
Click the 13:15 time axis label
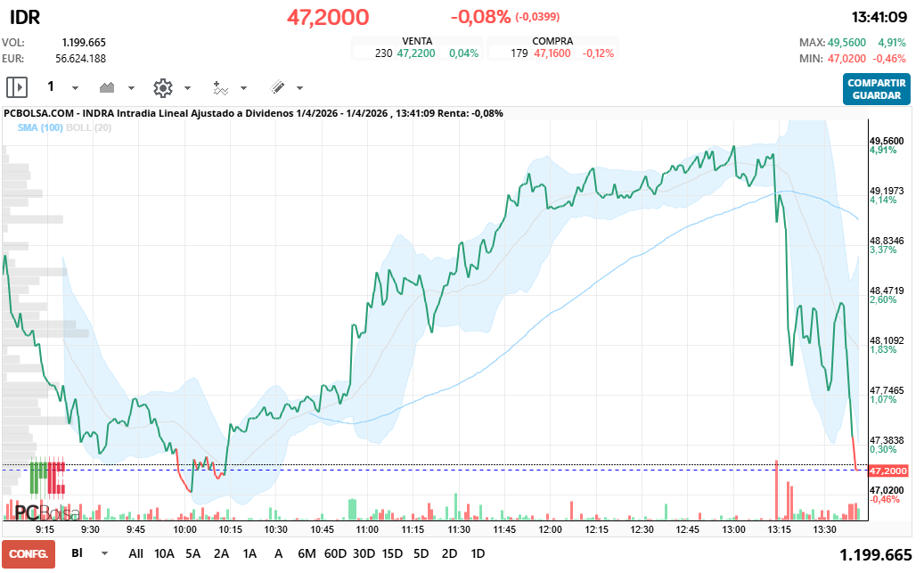[x=779, y=529]
